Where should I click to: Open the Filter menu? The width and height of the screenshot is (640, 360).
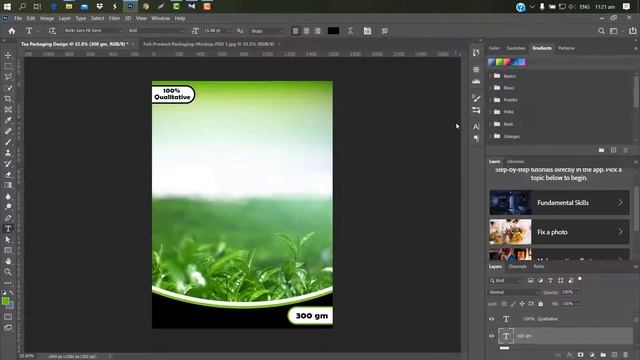coord(114,18)
